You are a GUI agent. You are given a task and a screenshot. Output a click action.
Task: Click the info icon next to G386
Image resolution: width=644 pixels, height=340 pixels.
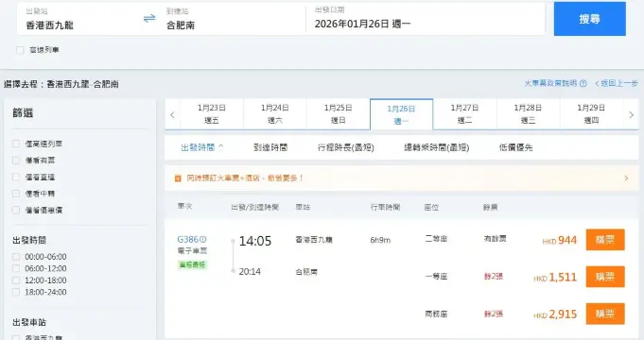point(203,239)
